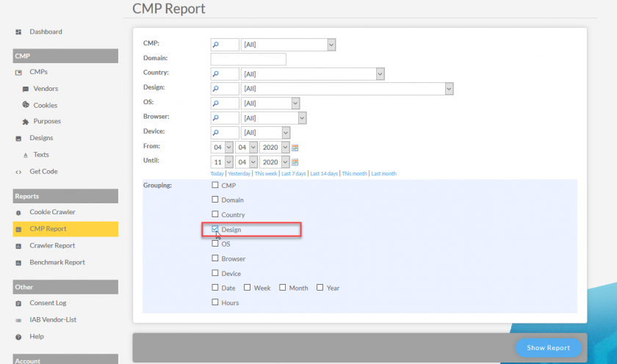The image size is (617, 364).
Task: Enable grouping by CMP checkbox
Action: [x=214, y=185]
